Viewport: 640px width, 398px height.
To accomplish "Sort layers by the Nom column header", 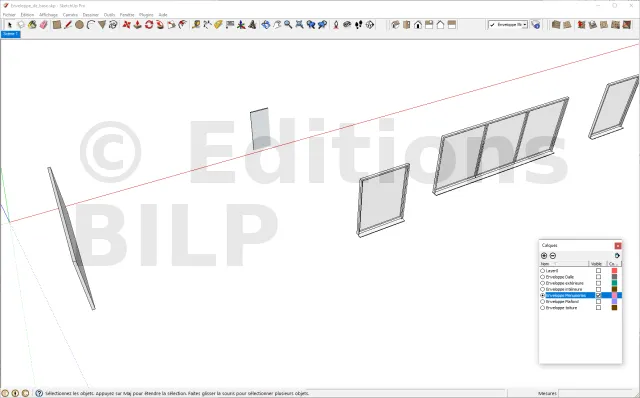I will click(x=564, y=264).
